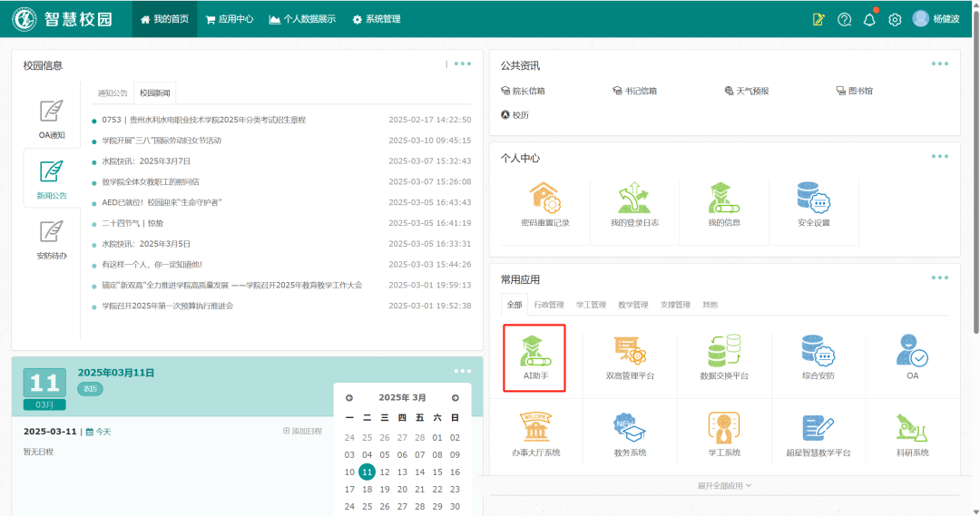Launch 办事大厅系统

click(535, 434)
